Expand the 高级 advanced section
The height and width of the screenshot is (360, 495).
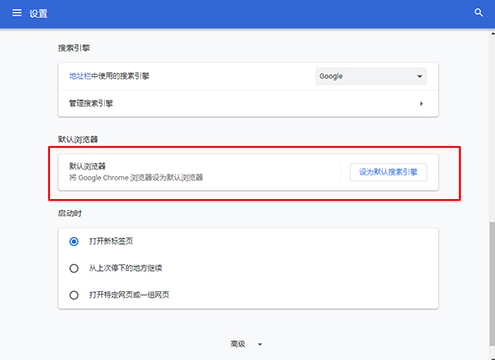(246, 344)
